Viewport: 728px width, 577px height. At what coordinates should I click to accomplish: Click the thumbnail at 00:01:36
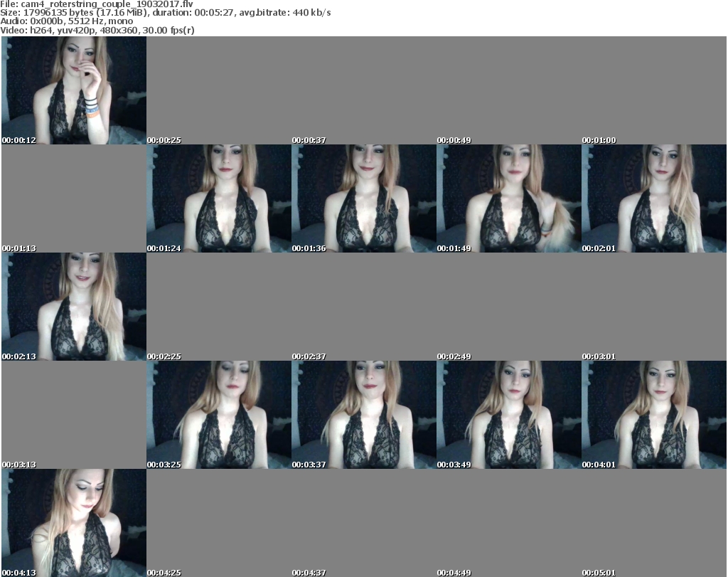pyautogui.click(x=363, y=198)
